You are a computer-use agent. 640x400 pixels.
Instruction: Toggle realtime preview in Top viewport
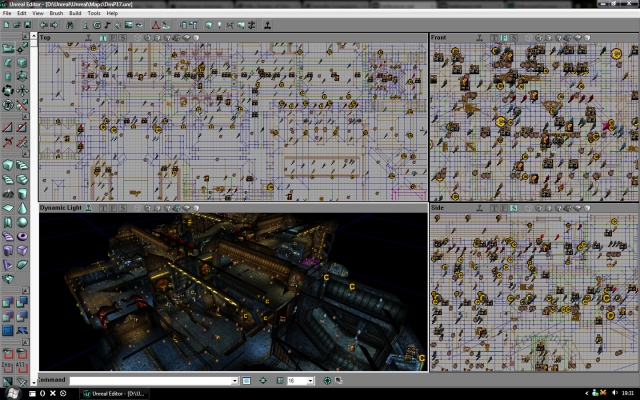coord(88,38)
